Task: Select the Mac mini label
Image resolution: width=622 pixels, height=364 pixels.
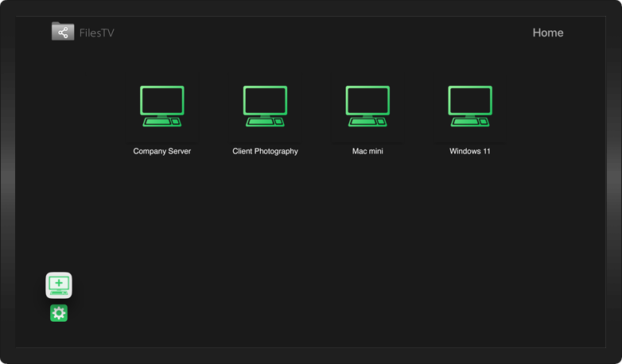Action: (x=367, y=151)
